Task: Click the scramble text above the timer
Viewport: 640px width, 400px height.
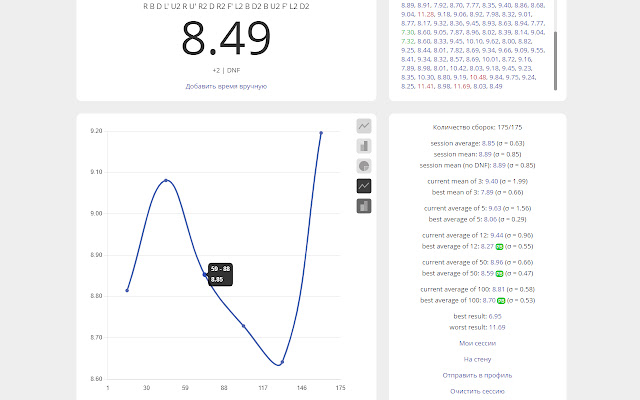Action: coord(226,7)
